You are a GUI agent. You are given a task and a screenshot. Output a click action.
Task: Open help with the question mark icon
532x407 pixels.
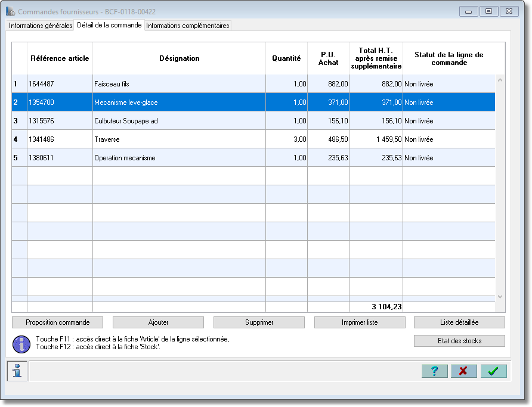tap(435, 371)
